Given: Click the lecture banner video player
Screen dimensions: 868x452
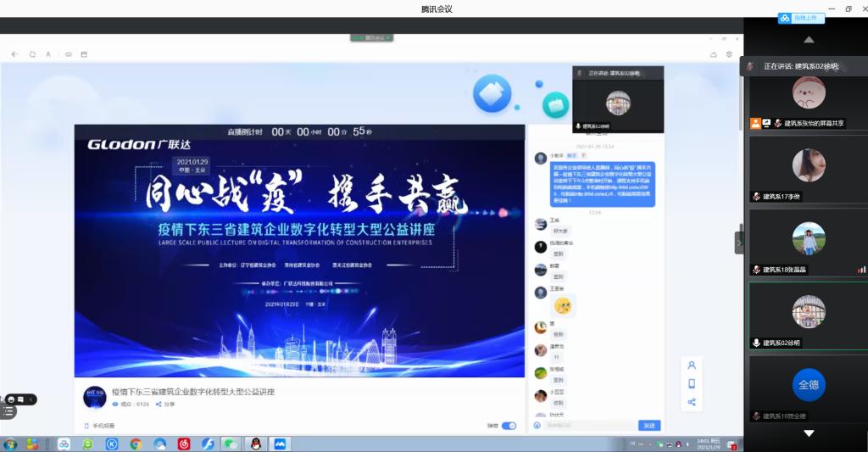Looking at the screenshot, I should pos(299,251).
